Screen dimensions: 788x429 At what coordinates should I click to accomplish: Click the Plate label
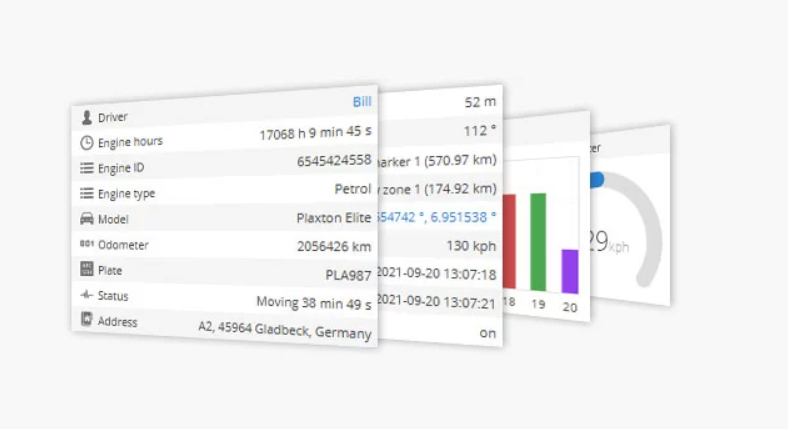tap(110, 270)
